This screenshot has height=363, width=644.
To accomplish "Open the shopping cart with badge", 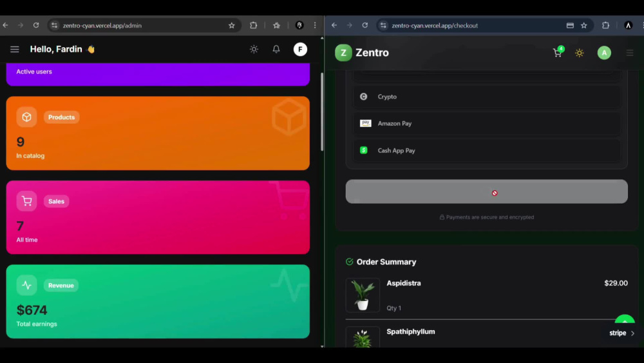I will [x=558, y=52].
